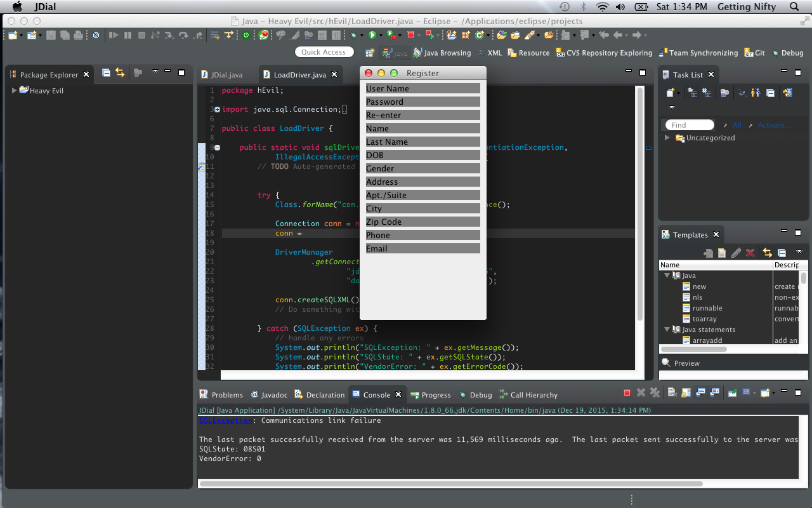Image resolution: width=812 pixels, height=508 pixels.
Task: Toggle Block Selection Mode icon
Action: click(322, 35)
